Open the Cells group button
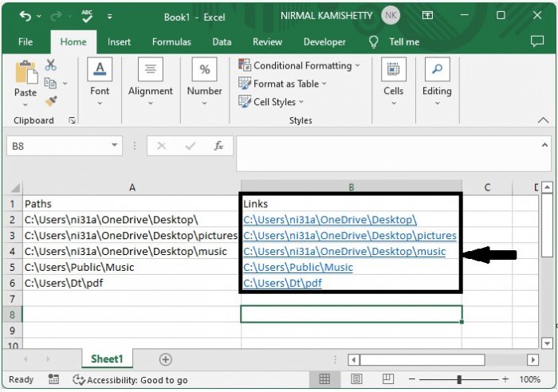 coord(393,82)
